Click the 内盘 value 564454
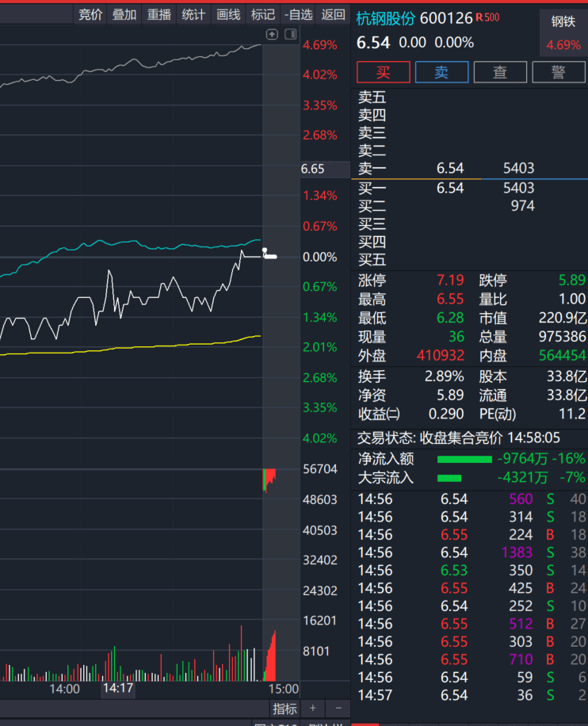The width and height of the screenshot is (588, 726). click(563, 356)
